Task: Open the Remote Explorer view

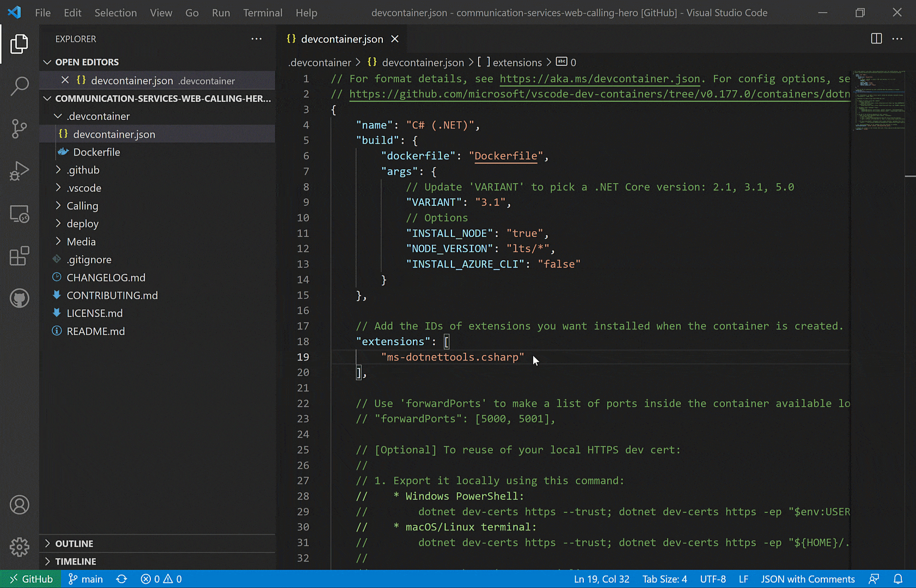Action: [x=20, y=214]
